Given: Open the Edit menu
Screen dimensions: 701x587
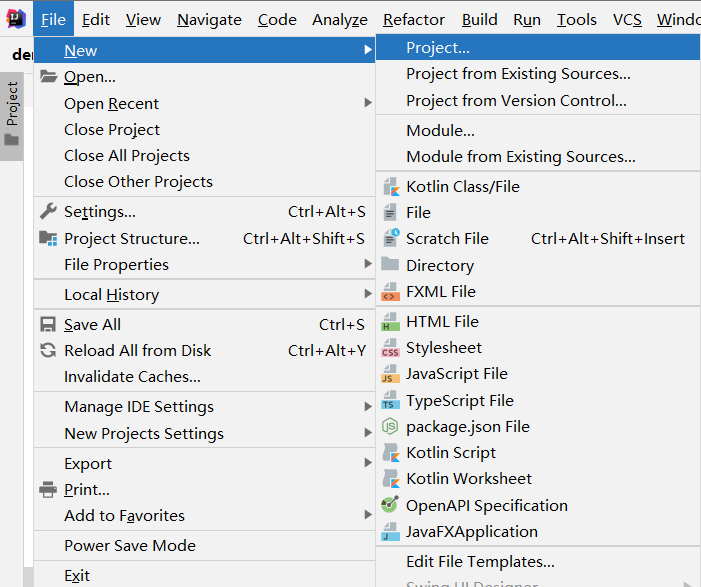Looking at the screenshot, I should (96, 19).
